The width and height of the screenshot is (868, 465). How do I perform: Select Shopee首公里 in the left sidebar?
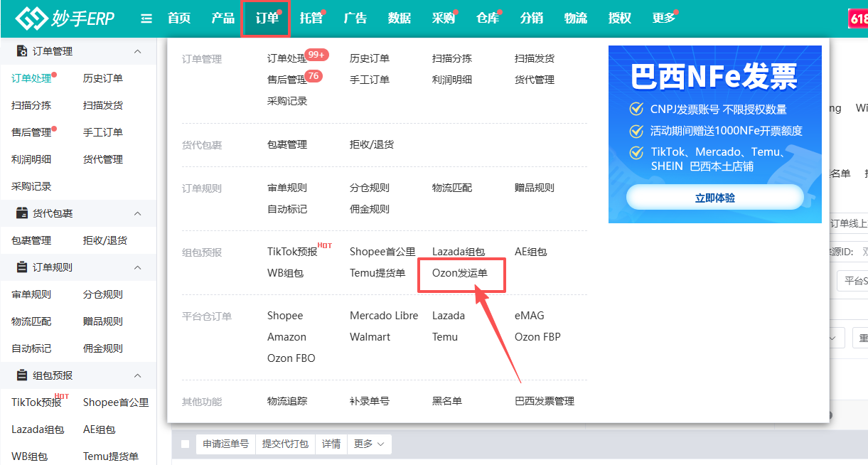(x=116, y=402)
